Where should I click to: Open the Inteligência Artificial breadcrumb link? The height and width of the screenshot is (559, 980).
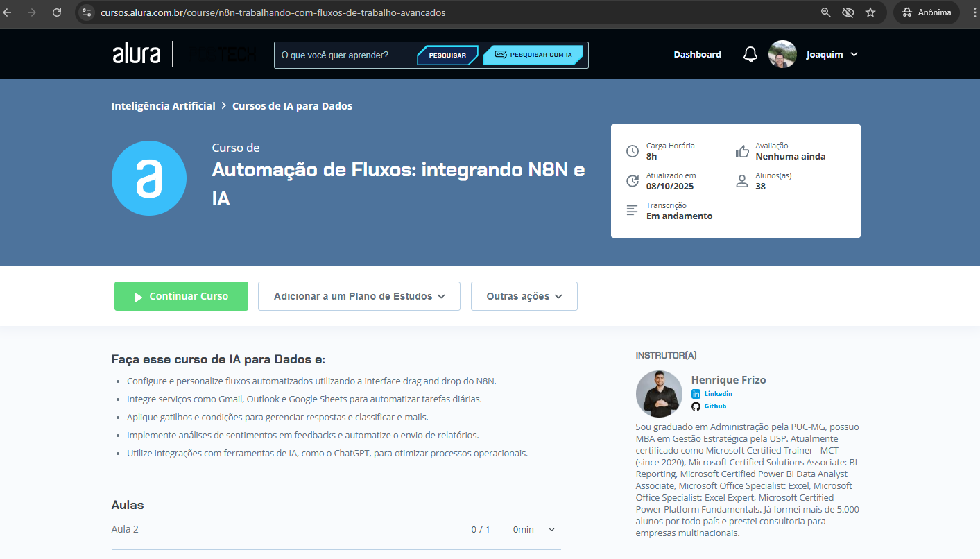click(x=163, y=106)
